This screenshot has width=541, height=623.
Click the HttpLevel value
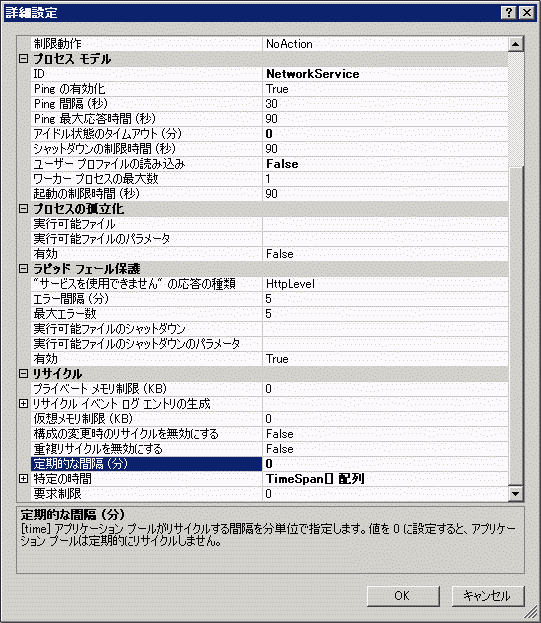(385, 284)
